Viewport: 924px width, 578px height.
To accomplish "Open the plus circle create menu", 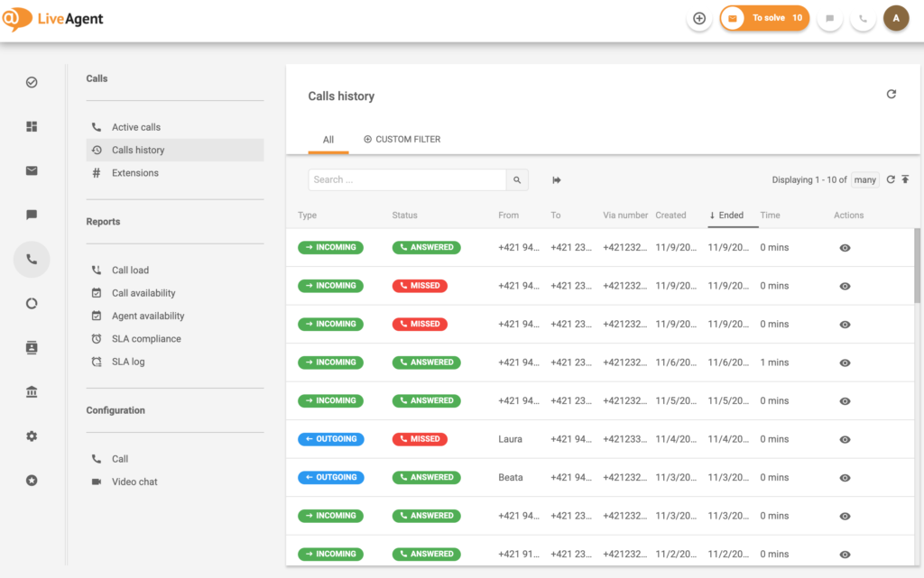I will 699,18.
